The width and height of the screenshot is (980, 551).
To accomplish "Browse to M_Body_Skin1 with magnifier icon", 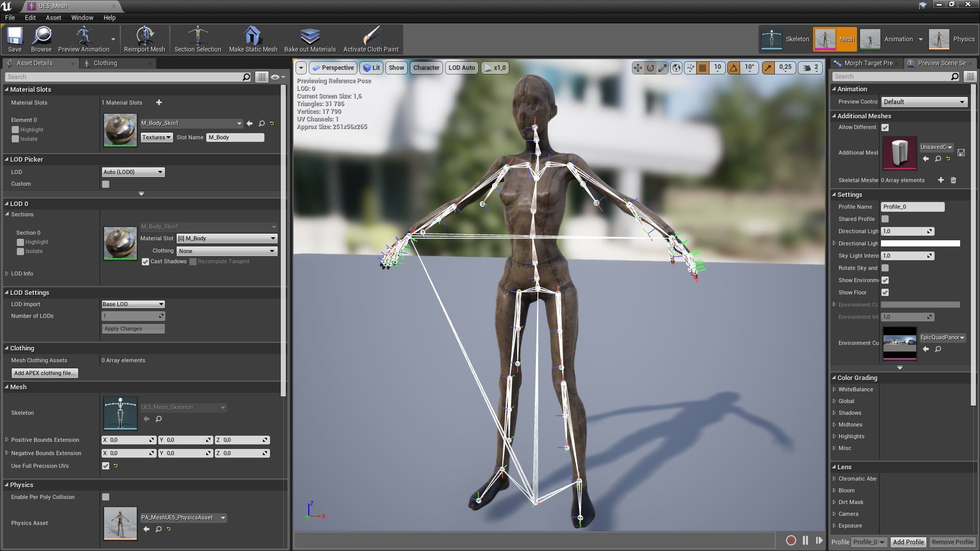I will [x=262, y=123].
